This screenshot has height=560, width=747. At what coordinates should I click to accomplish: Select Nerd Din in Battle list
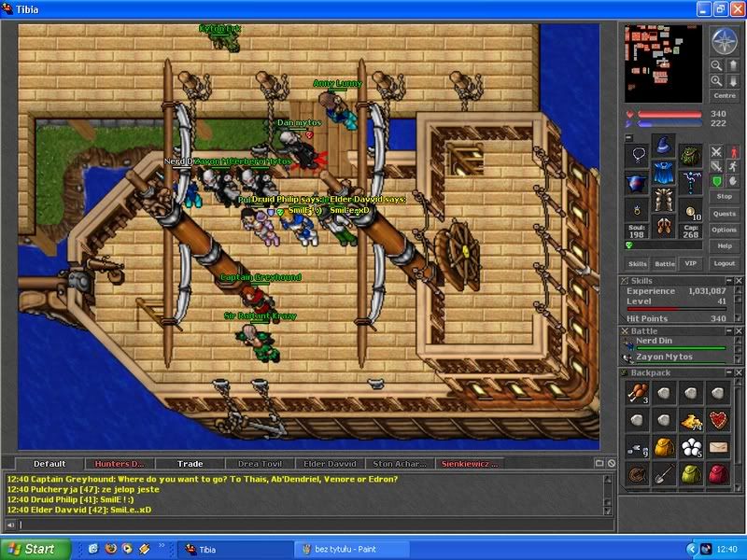676,343
